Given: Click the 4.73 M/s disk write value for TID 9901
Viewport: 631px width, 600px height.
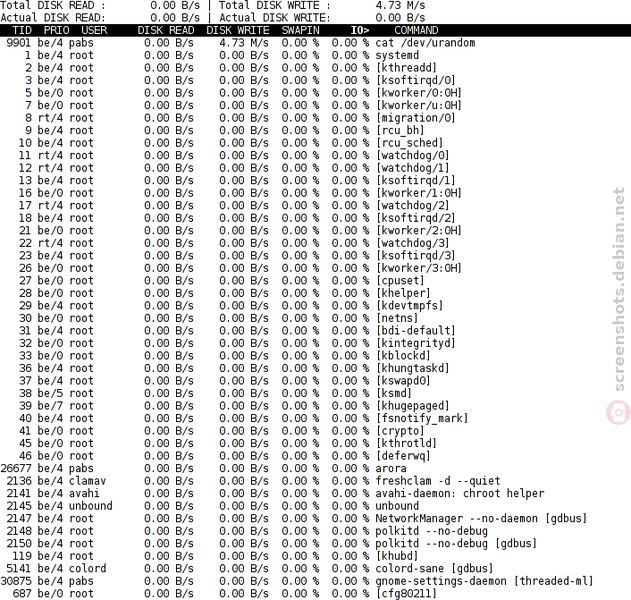Looking at the screenshot, I should click(x=244, y=43).
